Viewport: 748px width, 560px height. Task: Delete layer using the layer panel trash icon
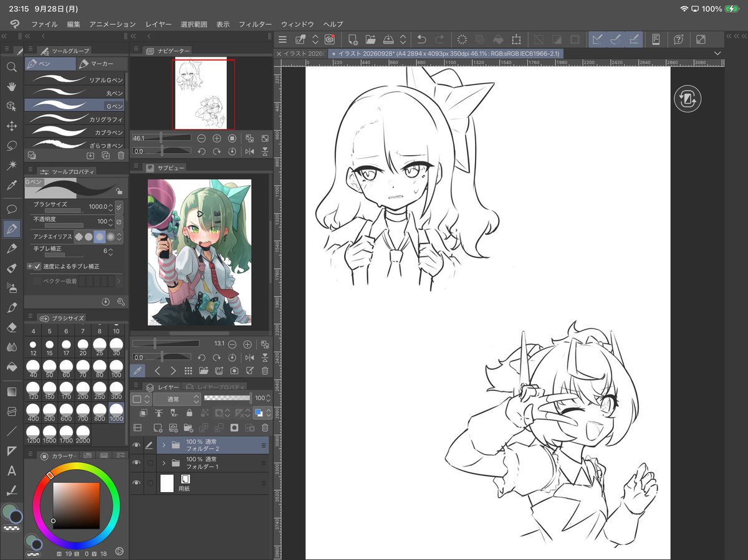(x=265, y=428)
